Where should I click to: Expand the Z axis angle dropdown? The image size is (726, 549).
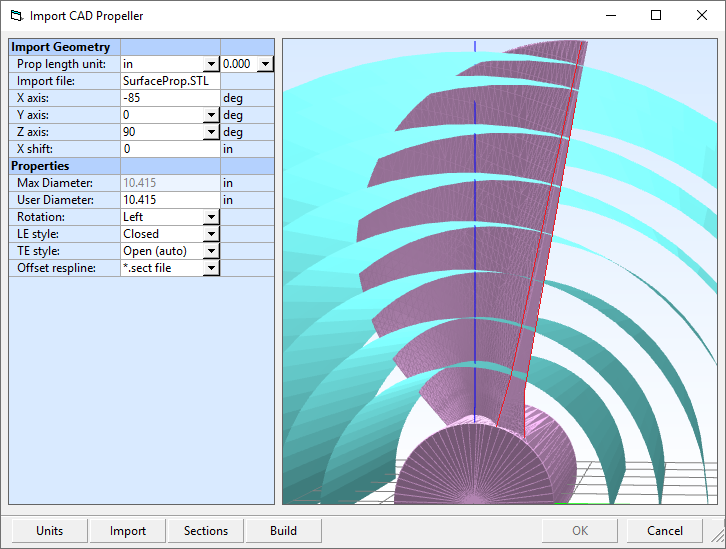210,132
